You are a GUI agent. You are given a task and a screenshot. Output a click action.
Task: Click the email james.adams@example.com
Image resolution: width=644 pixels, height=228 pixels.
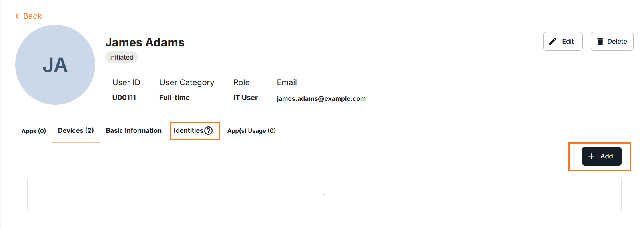pyautogui.click(x=321, y=99)
